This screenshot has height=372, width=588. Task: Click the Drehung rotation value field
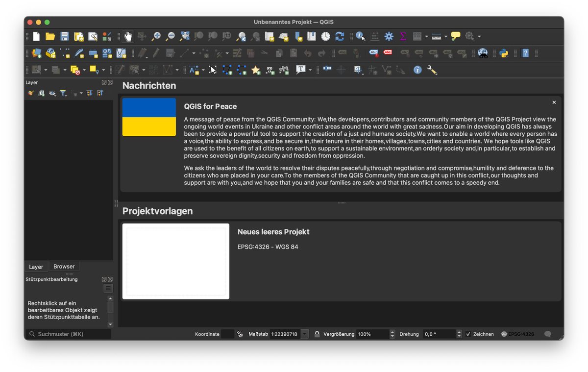pos(440,334)
